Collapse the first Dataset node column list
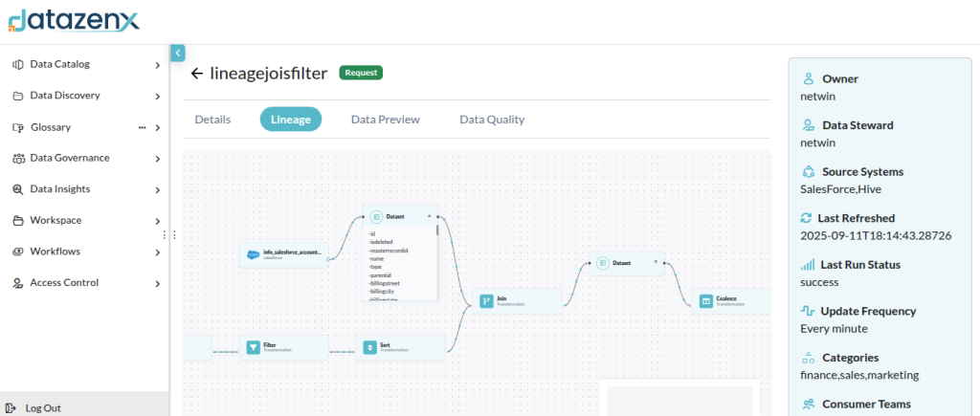 (x=430, y=217)
